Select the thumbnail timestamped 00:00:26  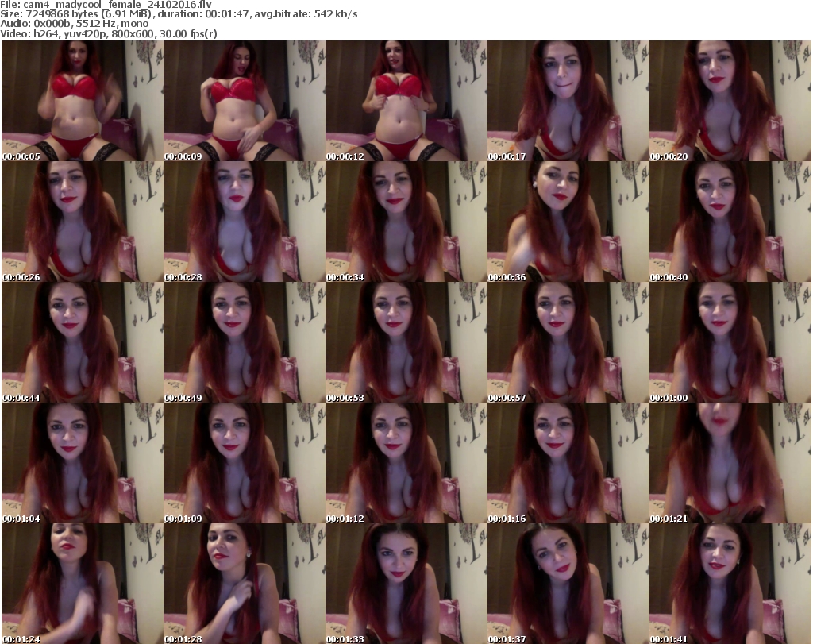83,222
